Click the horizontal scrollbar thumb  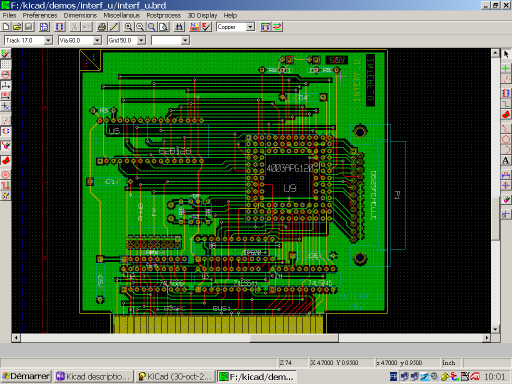click(x=294, y=338)
